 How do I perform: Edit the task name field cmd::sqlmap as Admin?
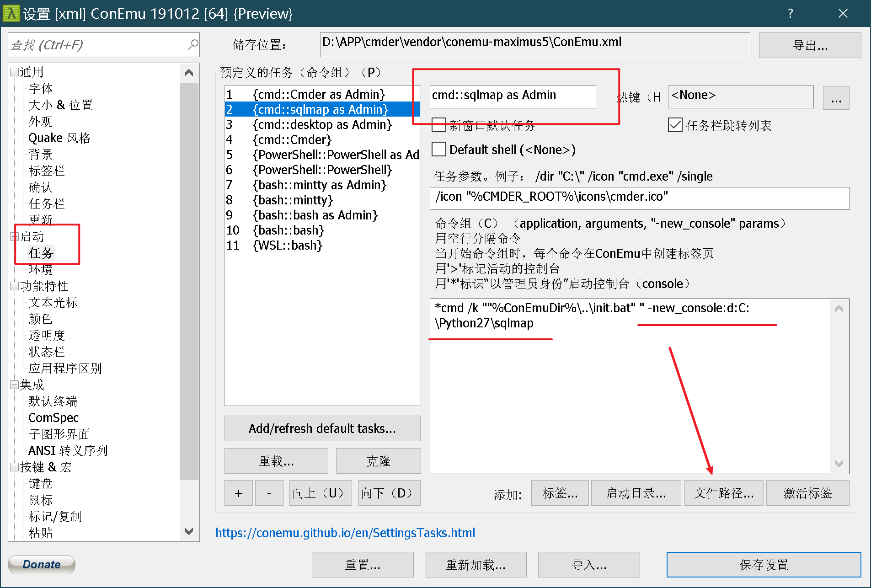(x=512, y=96)
